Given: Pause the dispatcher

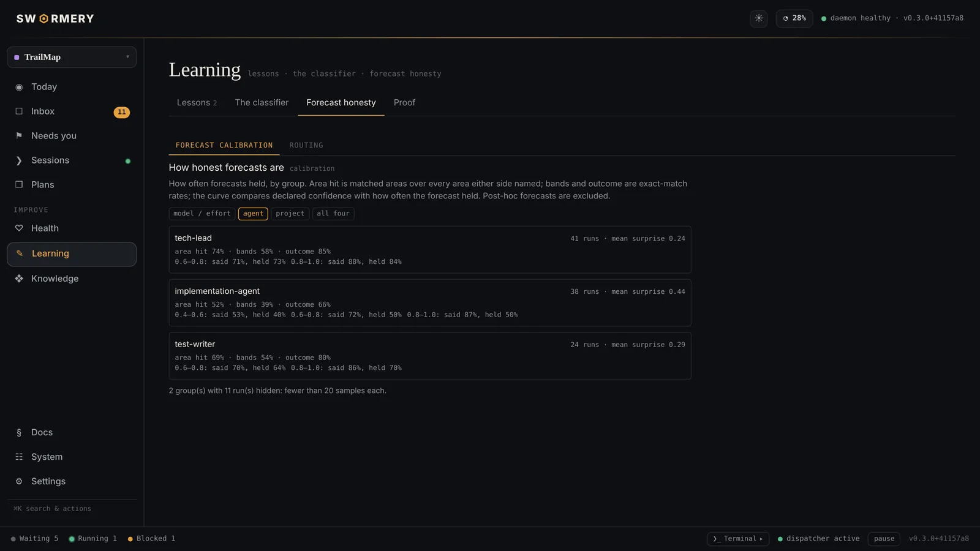Looking at the screenshot, I should point(884,539).
